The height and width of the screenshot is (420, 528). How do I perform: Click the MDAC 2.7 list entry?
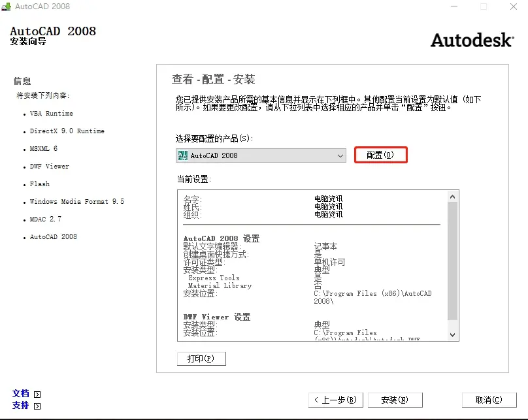pos(46,219)
